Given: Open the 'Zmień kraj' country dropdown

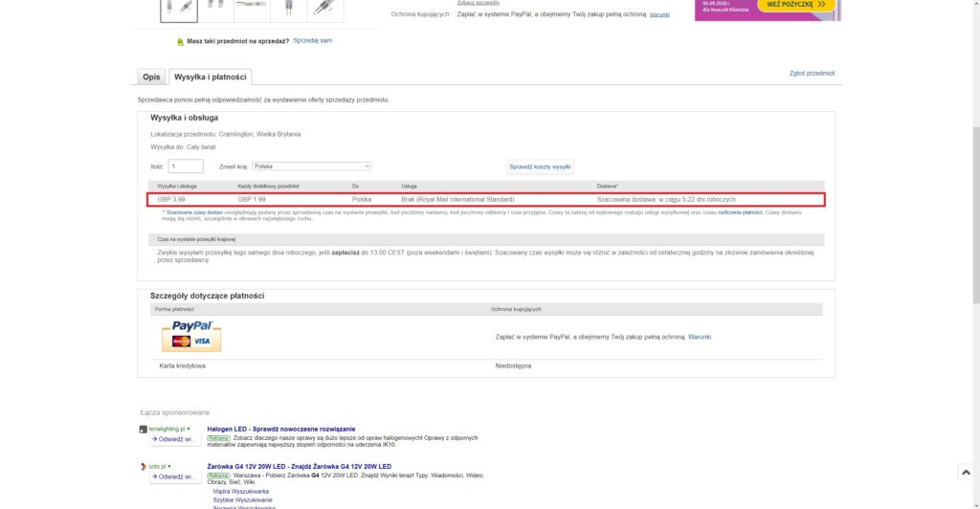Looking at the screenshot, I should coord(310,166).
